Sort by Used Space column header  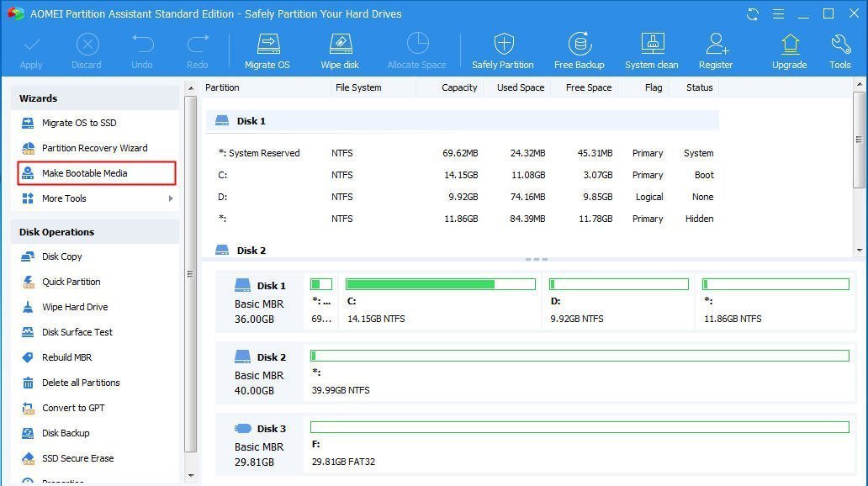(521, 87)
